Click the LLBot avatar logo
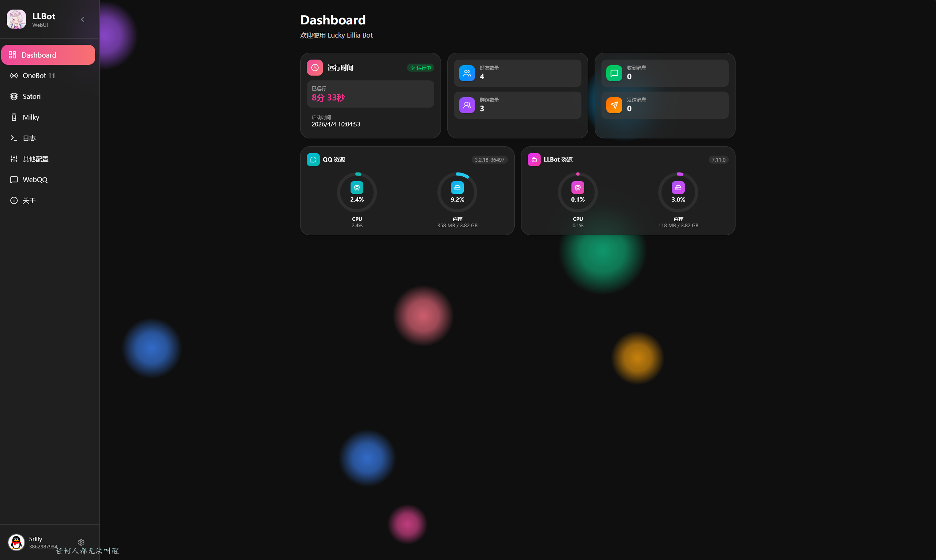Screen dimensions: 936x560 click(16, 19)
